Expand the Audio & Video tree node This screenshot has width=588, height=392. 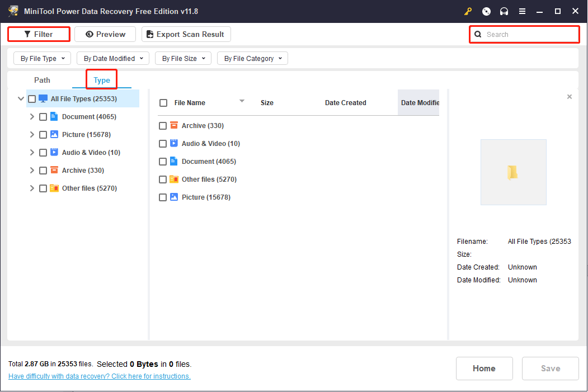[x=32, y=153]
